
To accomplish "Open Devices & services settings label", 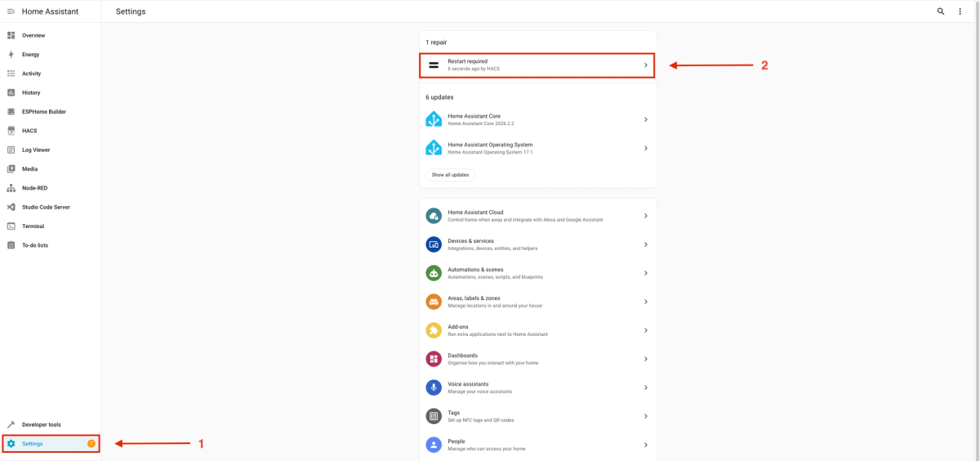I will [x=470, y=241].
